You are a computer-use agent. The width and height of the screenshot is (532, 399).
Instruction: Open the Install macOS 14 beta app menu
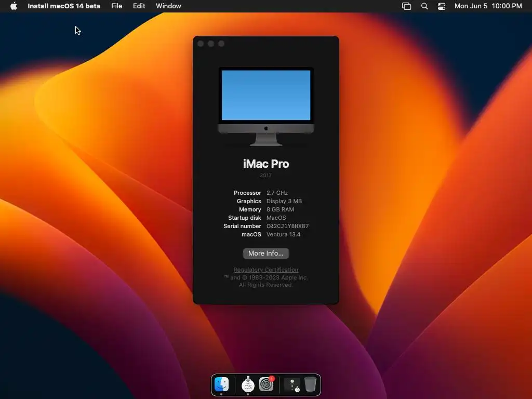pyautogui.click(x=64, y=6)
